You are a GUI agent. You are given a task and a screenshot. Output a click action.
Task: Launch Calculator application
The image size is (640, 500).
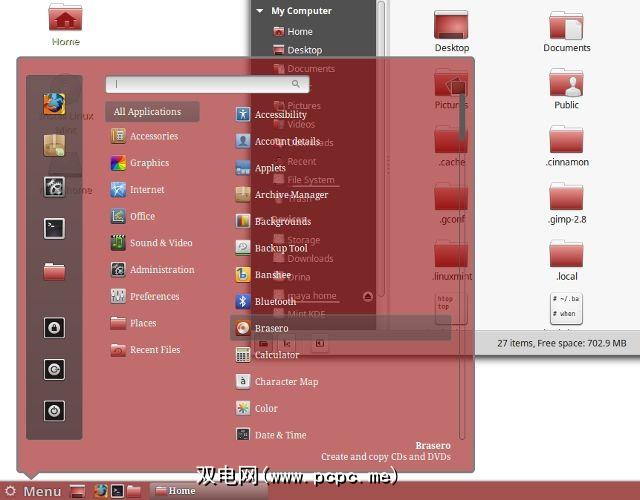[267, 355]
